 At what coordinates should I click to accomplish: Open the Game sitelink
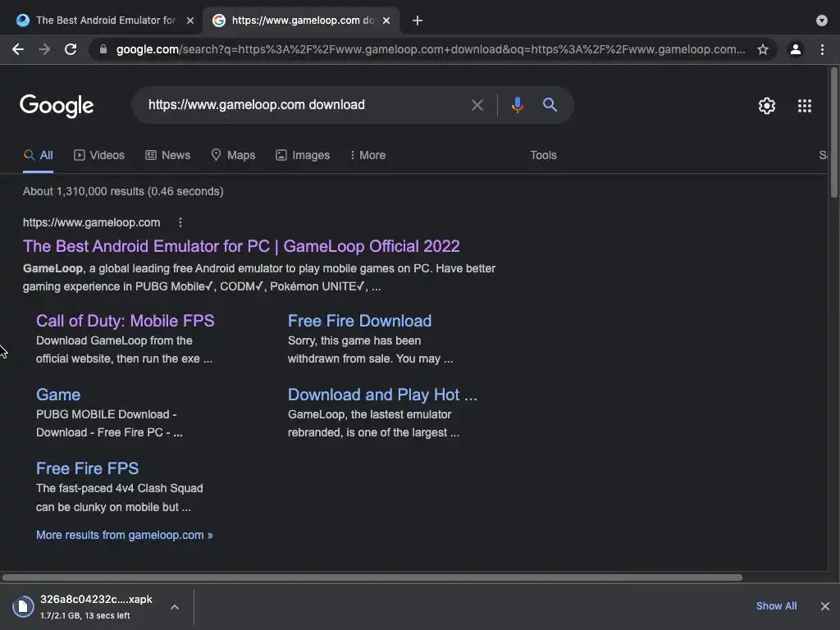tap(58, 395)
